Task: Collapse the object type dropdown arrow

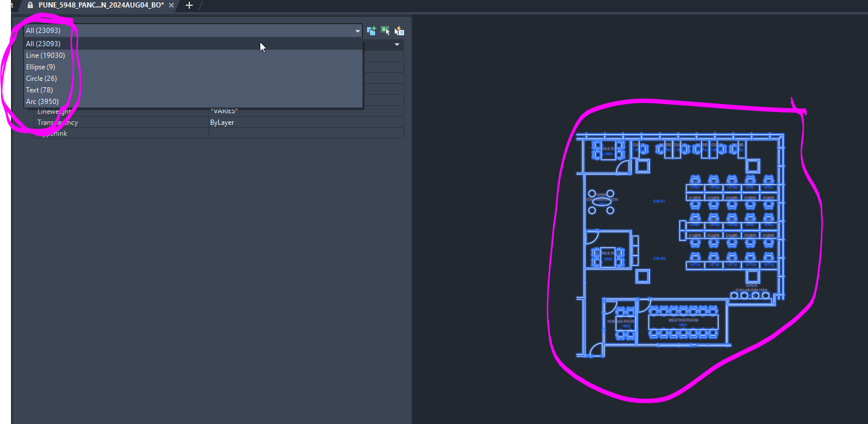Action: click(358, 31)
